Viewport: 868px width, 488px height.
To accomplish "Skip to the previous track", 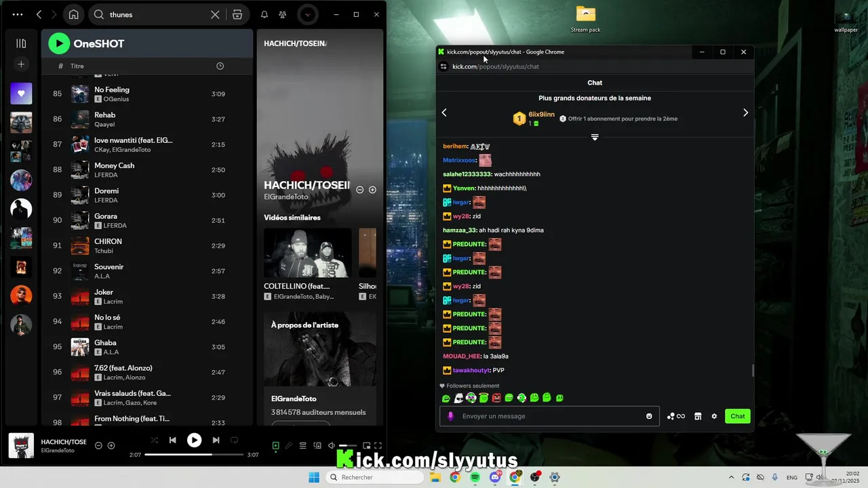I will click(x=173, y=440).
